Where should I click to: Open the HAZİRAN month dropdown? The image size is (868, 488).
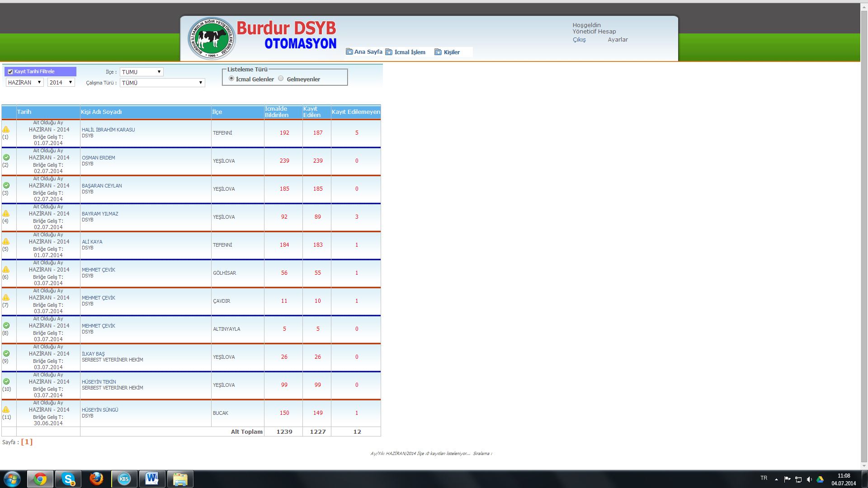pos(24,82)
